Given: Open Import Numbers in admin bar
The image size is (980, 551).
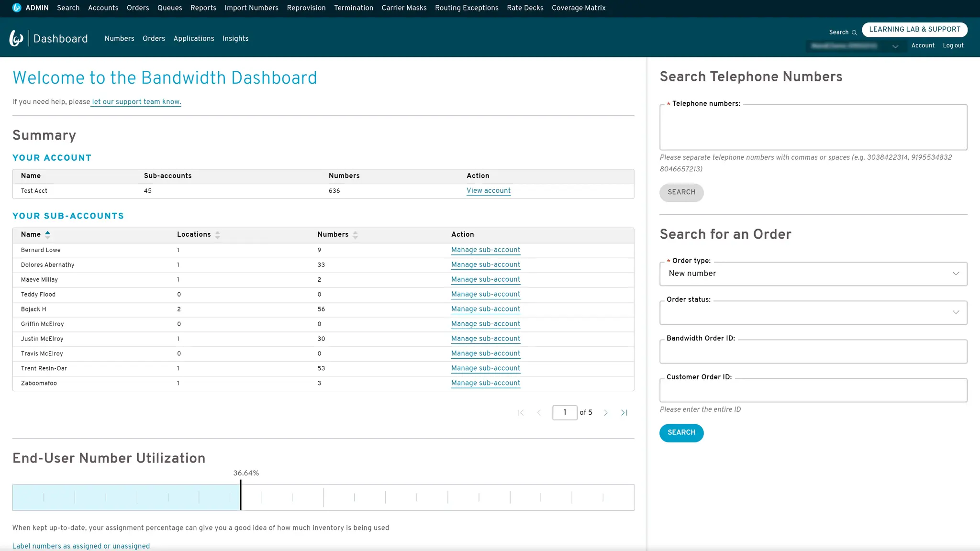Looking at the screenshot, I should (251, 8).
